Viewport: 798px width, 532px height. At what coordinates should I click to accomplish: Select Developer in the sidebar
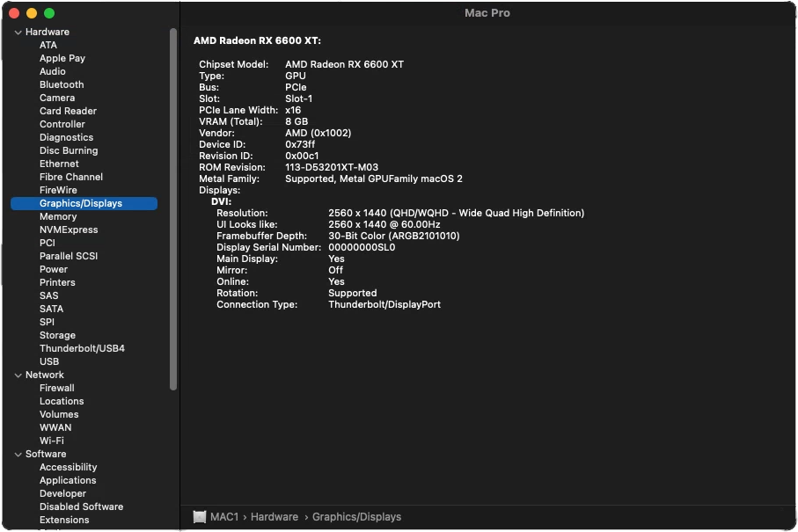pyautogui.click(x=63, y=494)
